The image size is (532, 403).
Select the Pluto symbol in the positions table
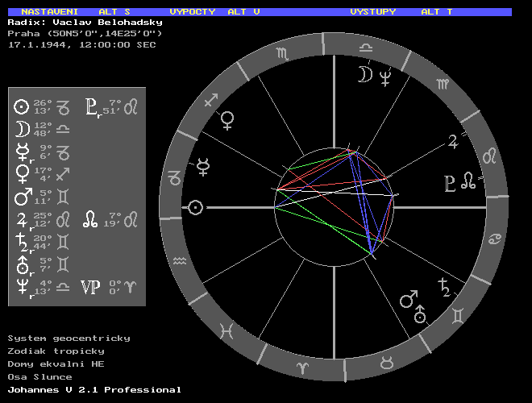coord(93,106)
